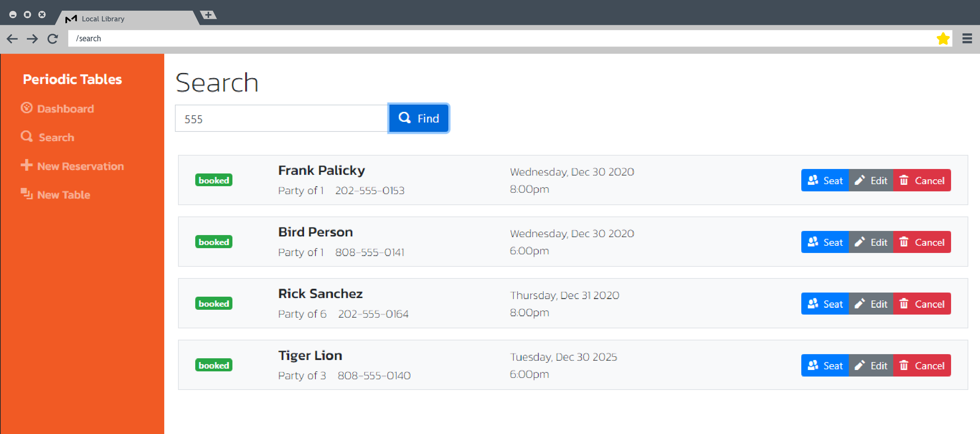Click the plus icon beside New Reservation

[x=26, y=165]
